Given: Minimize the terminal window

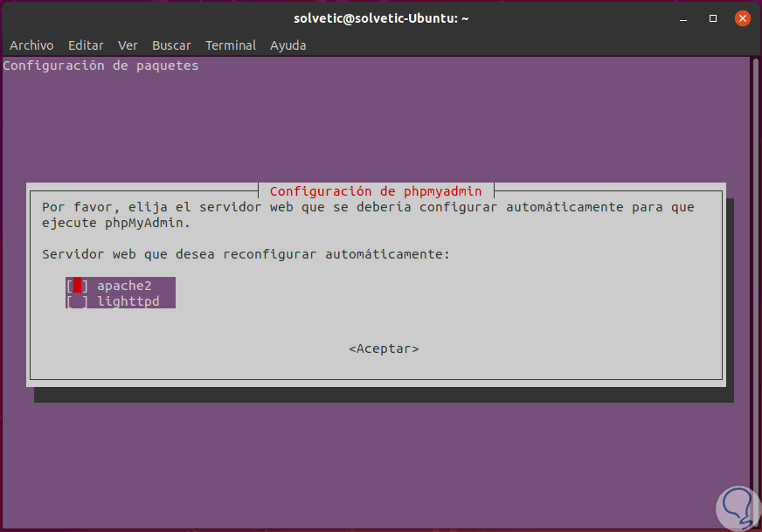Looking at the screenshot, I should coord(683,18).
